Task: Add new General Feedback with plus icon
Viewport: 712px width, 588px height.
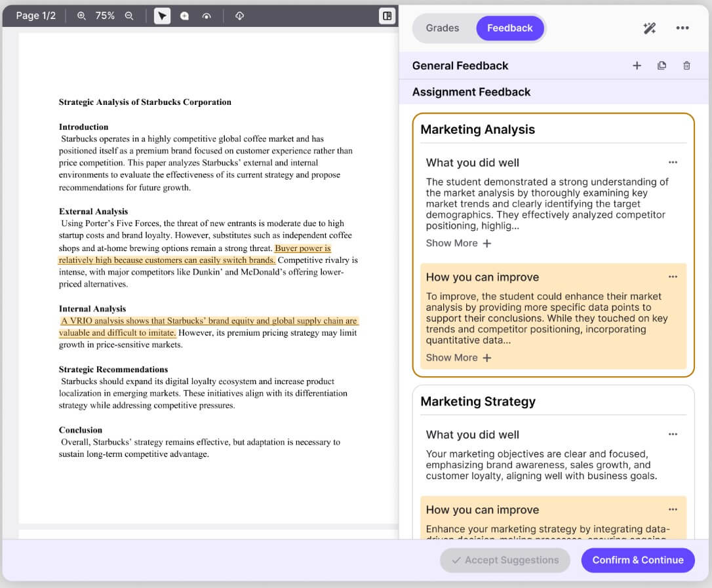Action: 637,66
